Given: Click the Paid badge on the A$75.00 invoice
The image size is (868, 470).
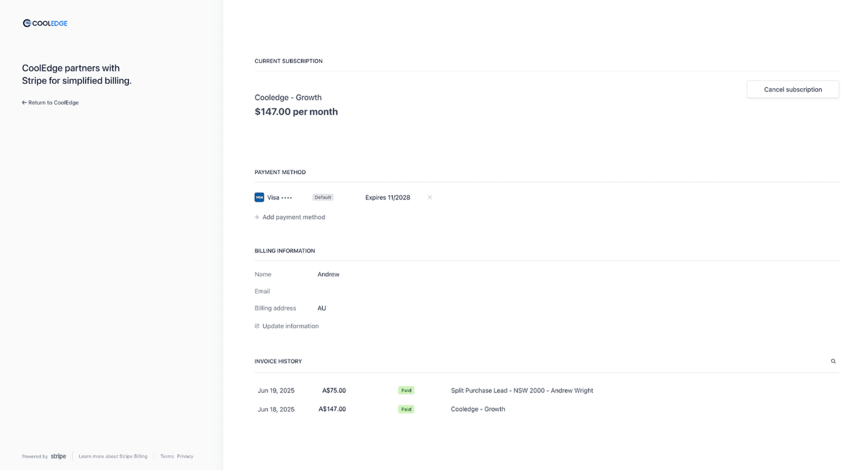Looking at the screenshot, I should click(406, 390).
